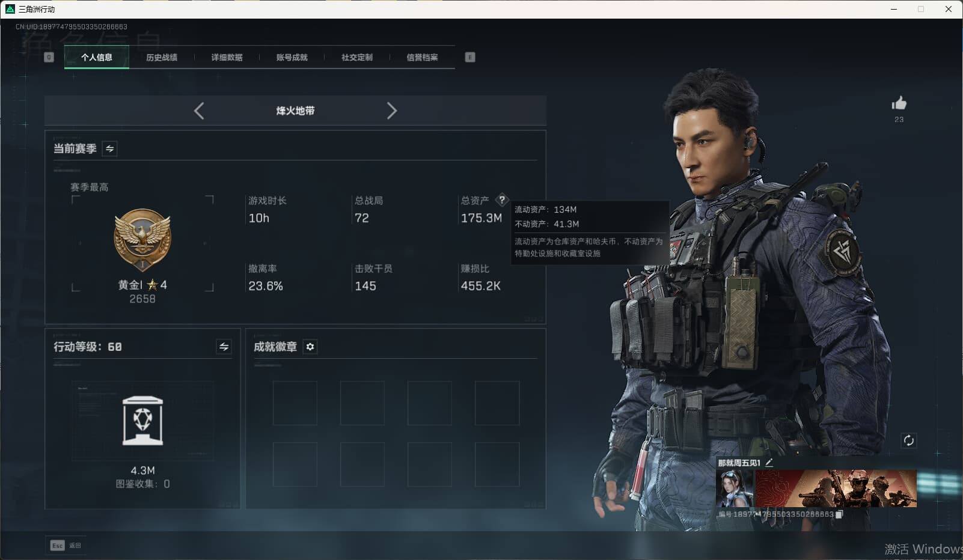The image size is (963, 560).
Task: Click the 撤离率 value 23.6%
Action: (266, 286)
